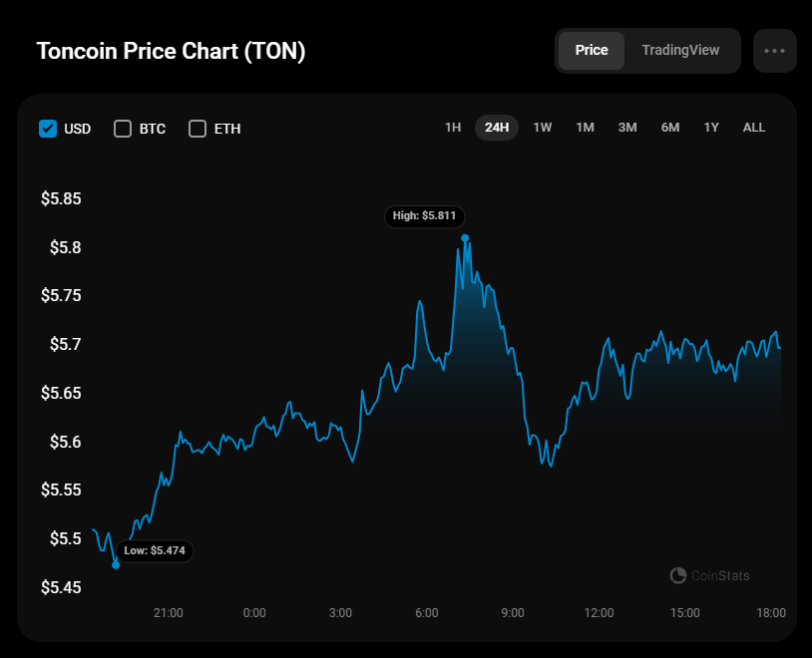Set chart range to 6M

coord(670,128)
